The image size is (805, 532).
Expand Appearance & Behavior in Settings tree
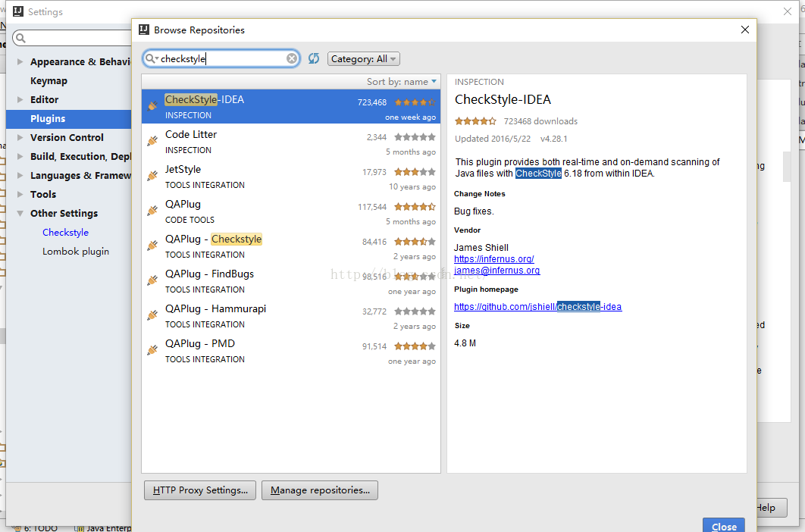[20, 61]
